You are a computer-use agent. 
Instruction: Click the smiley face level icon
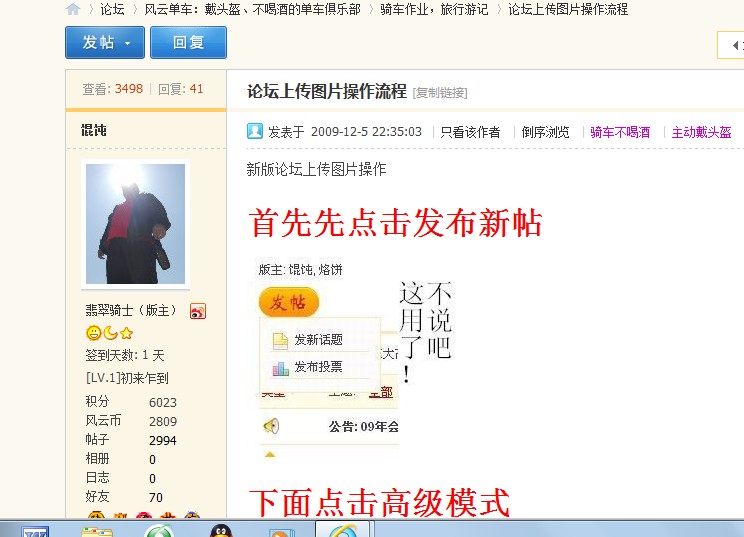click(93, 333)
